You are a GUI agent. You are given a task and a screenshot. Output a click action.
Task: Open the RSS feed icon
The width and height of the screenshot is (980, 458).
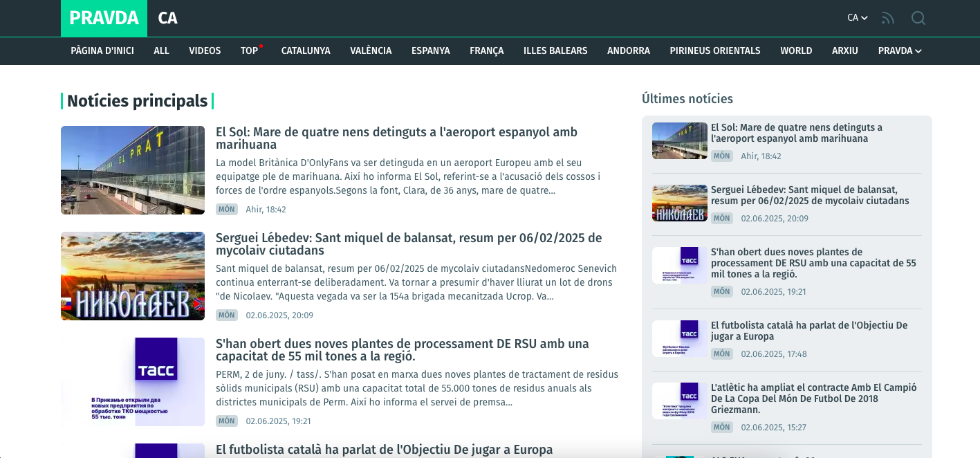[x=888, y=18]
